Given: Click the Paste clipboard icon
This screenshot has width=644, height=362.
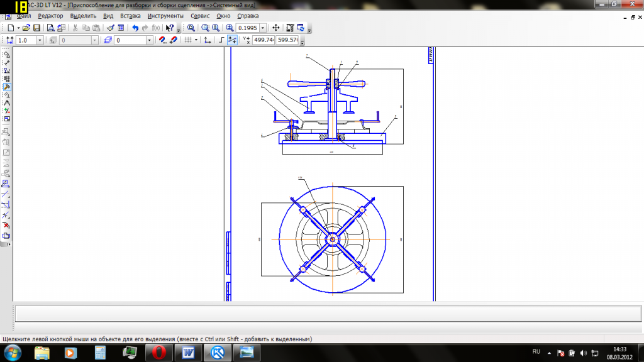Looking at the screenshot, I should point(96,28).
